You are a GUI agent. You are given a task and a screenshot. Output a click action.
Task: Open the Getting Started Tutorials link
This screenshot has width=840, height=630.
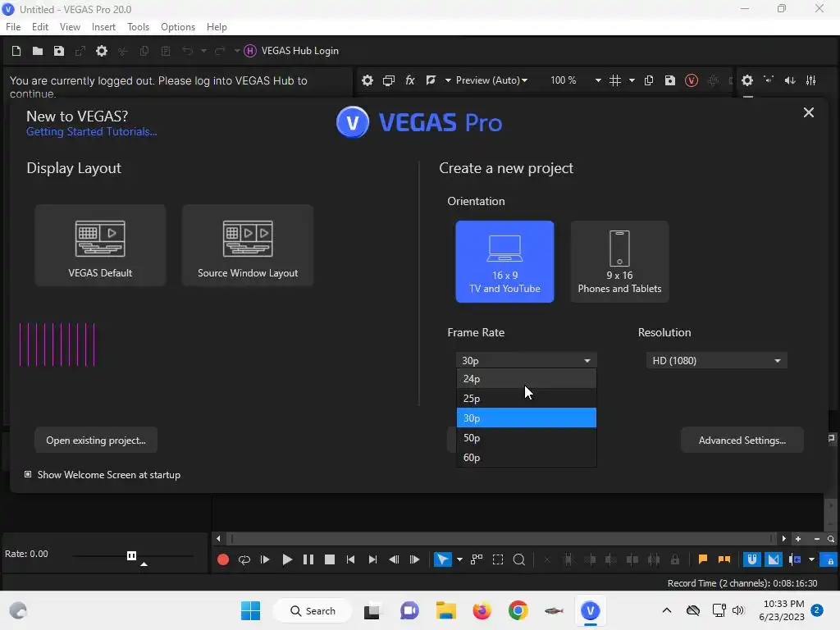92,132
